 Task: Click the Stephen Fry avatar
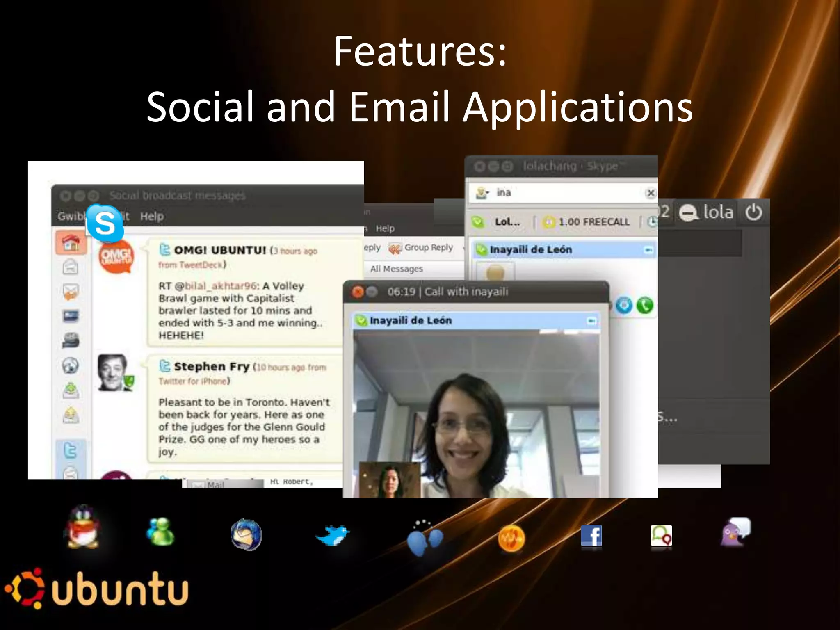pos(116,372)
